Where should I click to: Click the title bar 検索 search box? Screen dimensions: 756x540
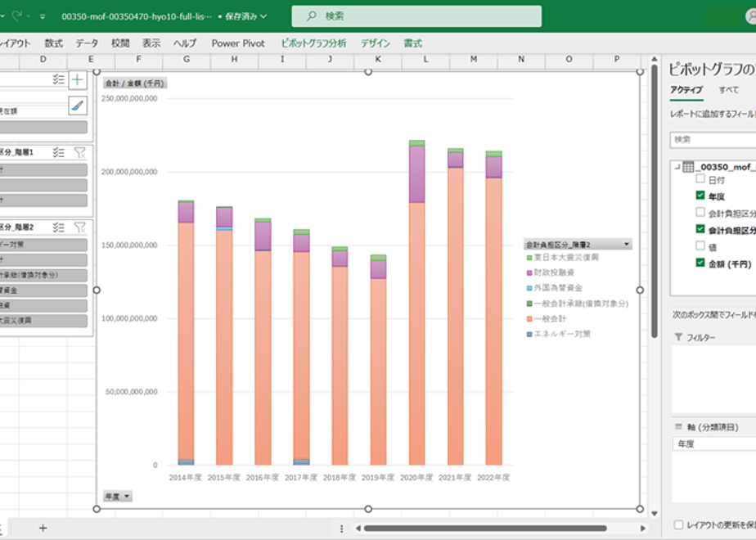tap(416, 16)
